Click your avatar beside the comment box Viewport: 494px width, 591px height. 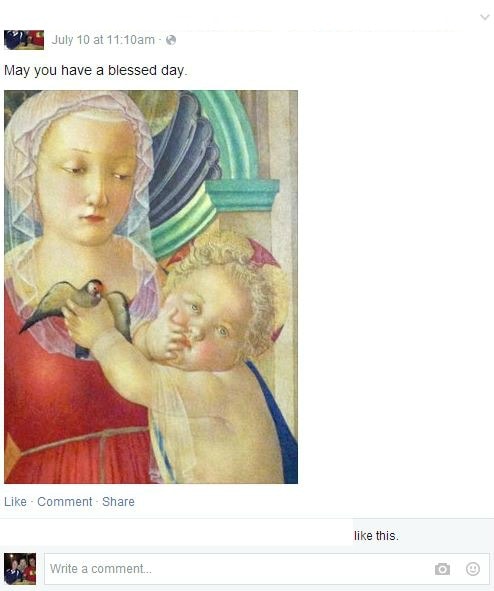pyautogui.click(x=20, y=569)
